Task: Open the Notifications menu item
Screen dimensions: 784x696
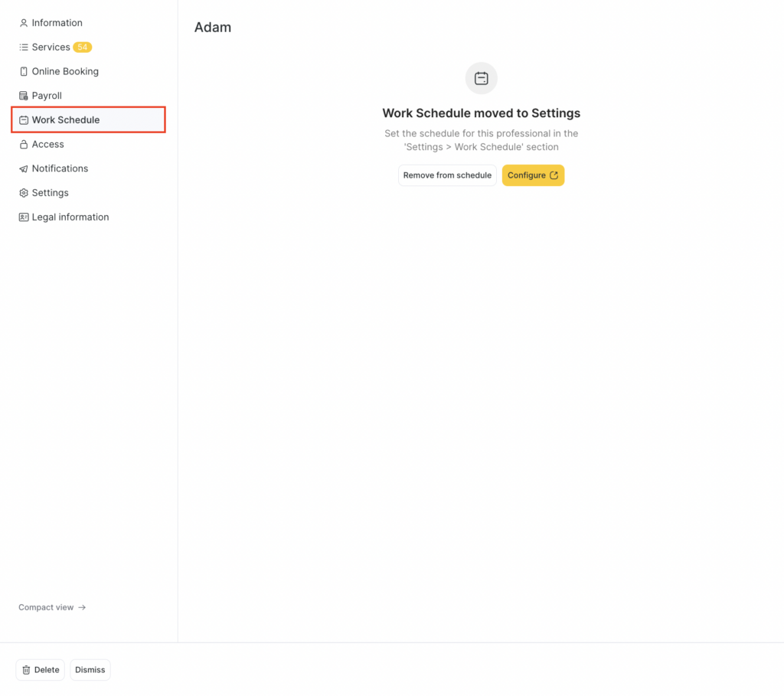Action: [60, 168]
